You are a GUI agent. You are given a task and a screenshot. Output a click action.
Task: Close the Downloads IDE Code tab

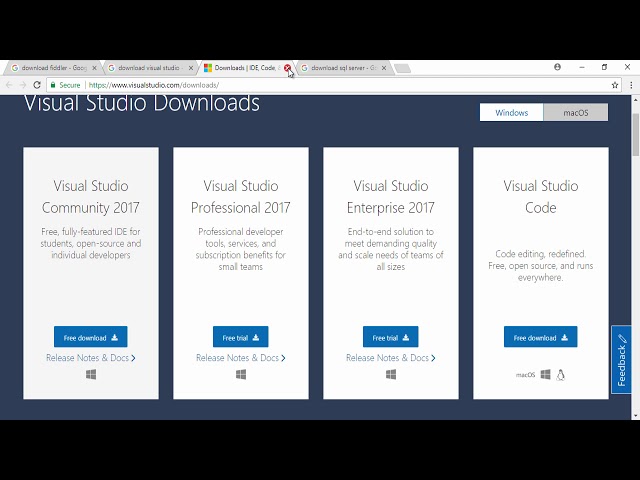coord(287,68)
